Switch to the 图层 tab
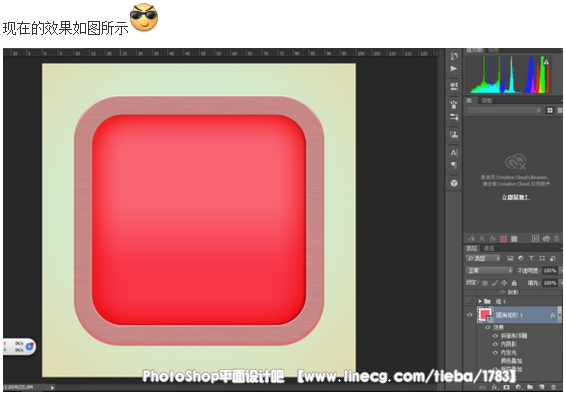The width and height of the screenshot is (566, 393). [x=471, y=248]
